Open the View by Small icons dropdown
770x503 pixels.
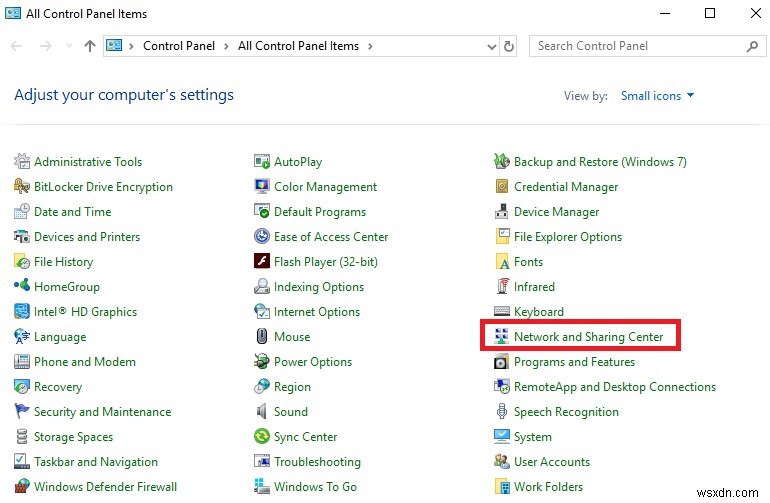click(x=657, y=96)
